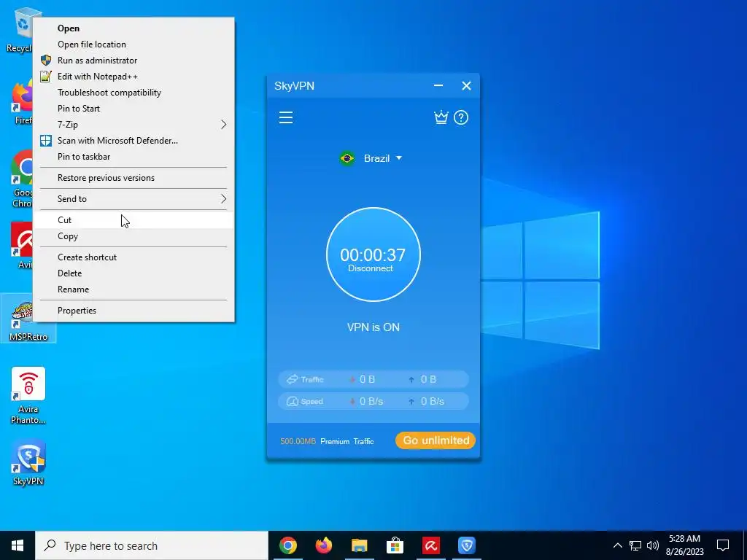Click the Speed gauge icon in SkyVPN
Viewport: 747px width, 560px height.
tap(292, 402)
